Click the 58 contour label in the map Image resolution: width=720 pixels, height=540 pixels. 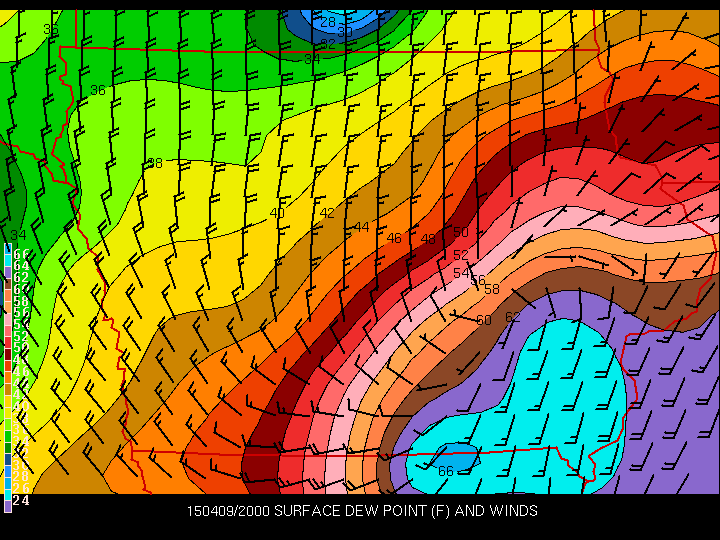(x=492, y=289)
